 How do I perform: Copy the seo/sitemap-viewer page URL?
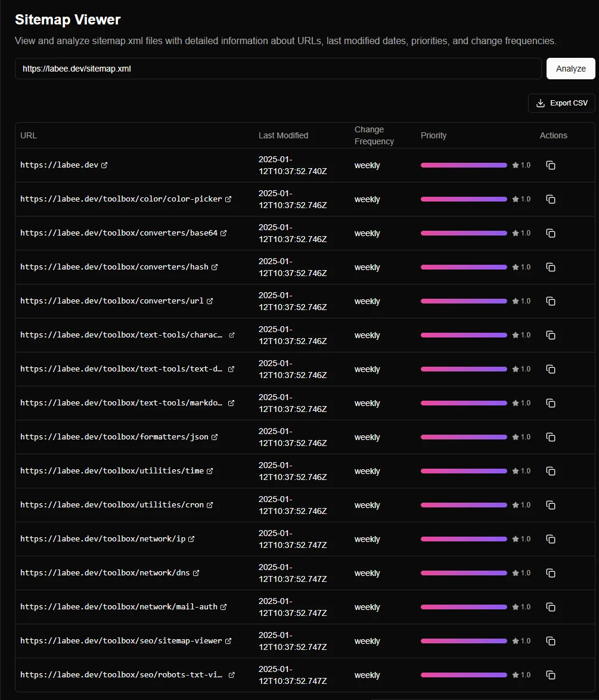click(x=551, y=640)
